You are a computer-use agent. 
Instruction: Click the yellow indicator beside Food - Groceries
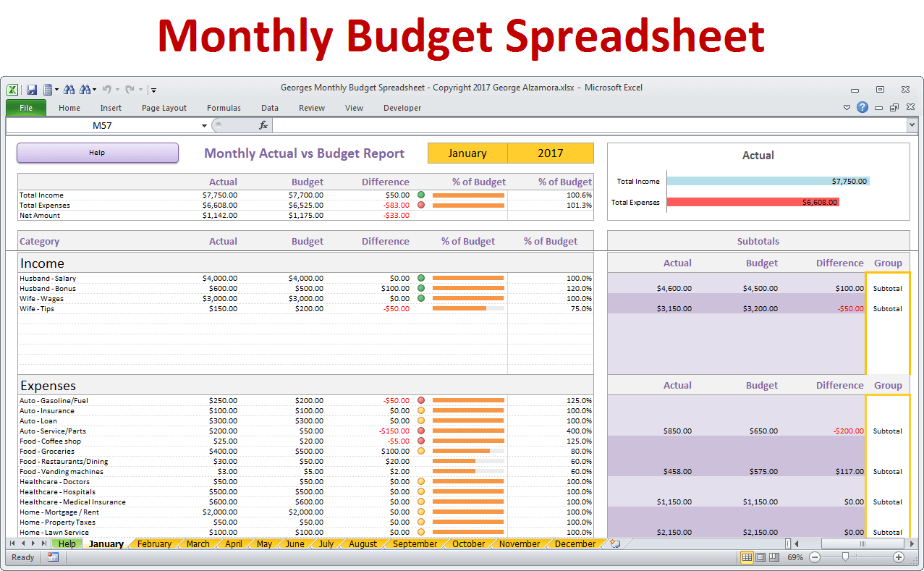(420, 451)
